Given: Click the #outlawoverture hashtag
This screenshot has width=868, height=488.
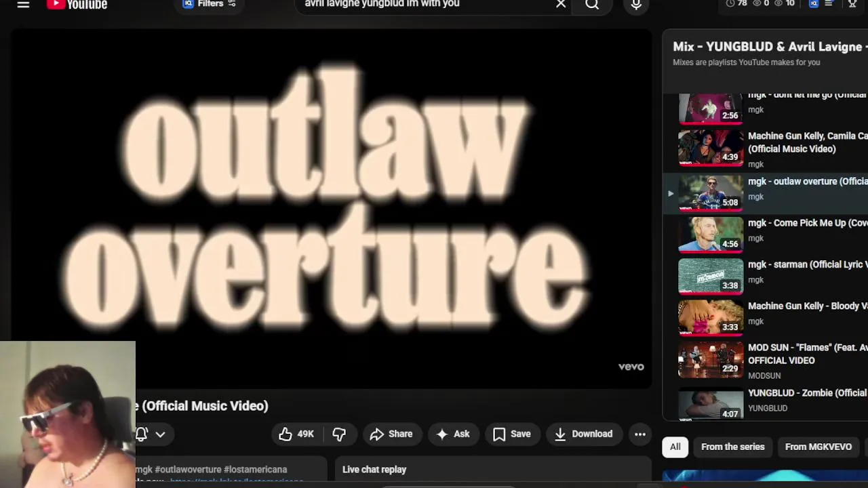Looking at the screenshot, I should coord(189,469).
